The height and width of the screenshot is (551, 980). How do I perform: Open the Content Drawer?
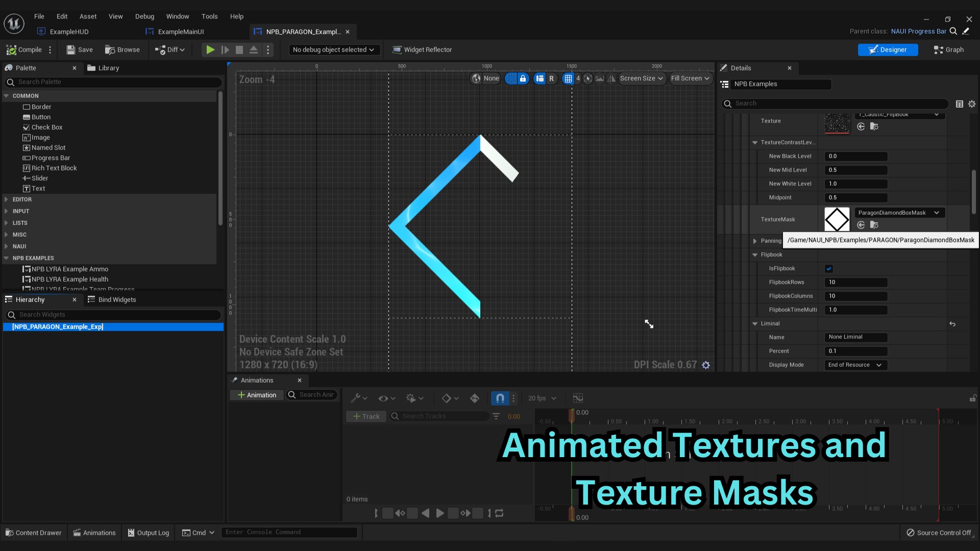coord(33,532)
